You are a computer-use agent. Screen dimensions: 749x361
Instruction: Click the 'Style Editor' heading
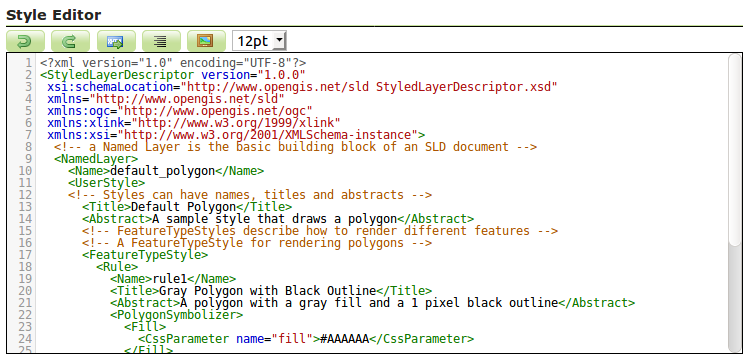point(54,15)
